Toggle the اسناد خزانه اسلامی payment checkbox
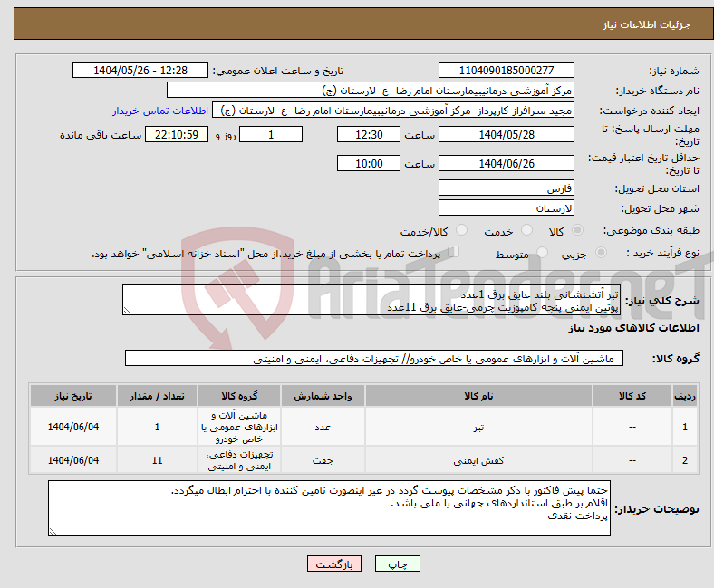This screenshot has height=588, width=714. pyautogui.click(x=454, y=252)
